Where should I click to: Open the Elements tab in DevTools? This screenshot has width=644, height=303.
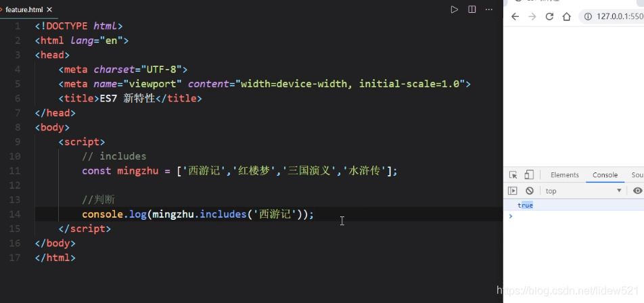[x=564, y=175]
